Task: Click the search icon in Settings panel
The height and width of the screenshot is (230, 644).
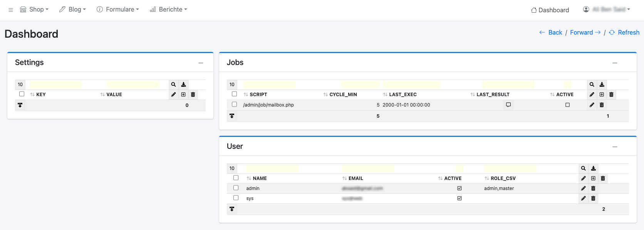Action: (x=173, y=85)
